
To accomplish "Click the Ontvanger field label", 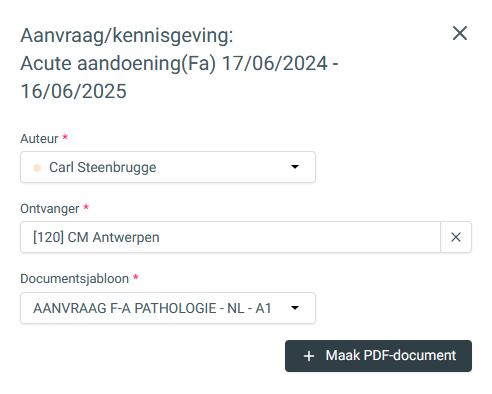I will pos(50,209).
